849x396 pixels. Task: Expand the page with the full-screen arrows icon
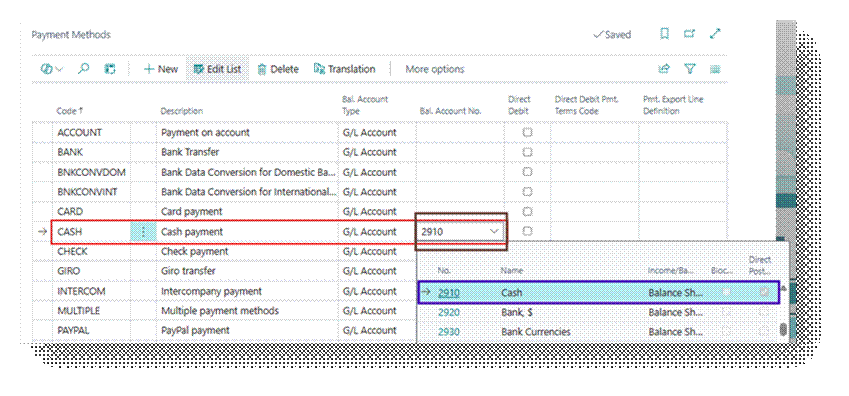pos(715,34)
